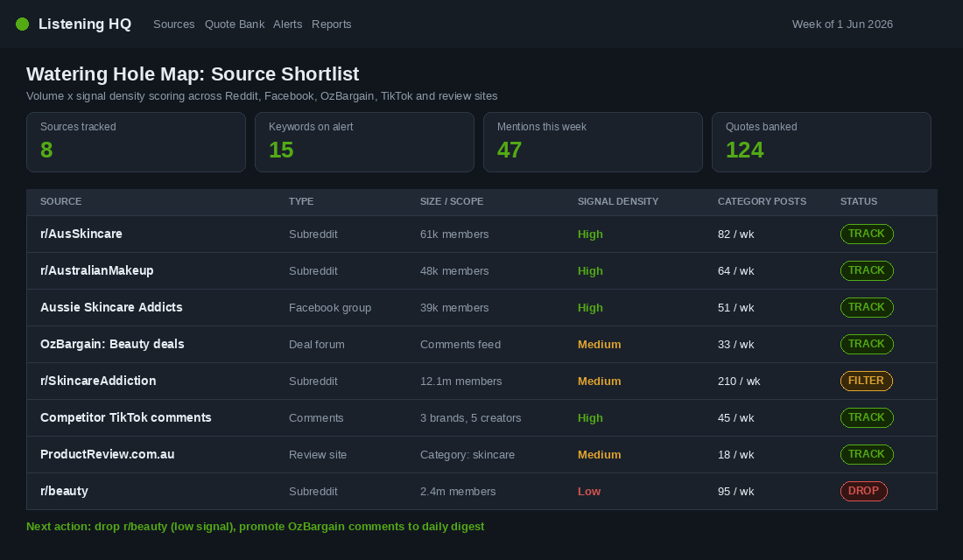This screenshot has height=560, width=963.
Task: Open the r/AusSkincare source row
Action: (481, 234)
